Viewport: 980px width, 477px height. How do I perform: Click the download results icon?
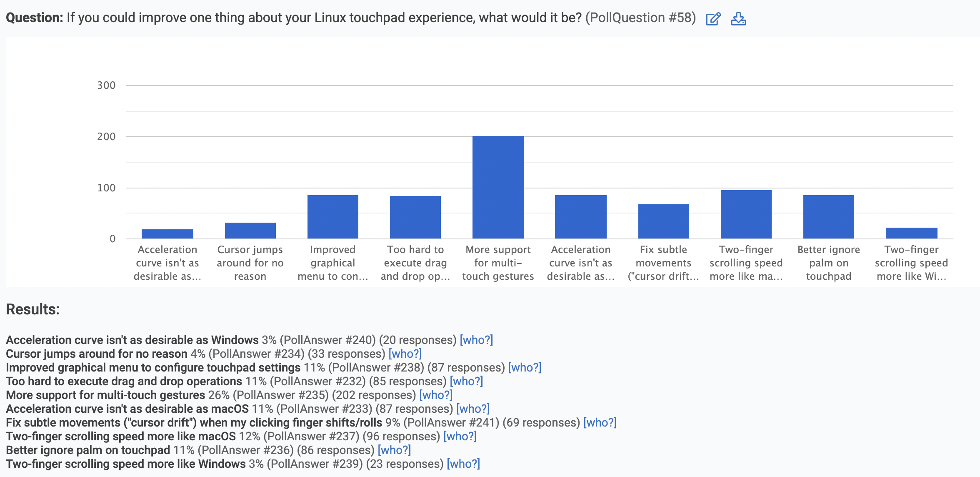pyautogui.click(x=738, y=19)
